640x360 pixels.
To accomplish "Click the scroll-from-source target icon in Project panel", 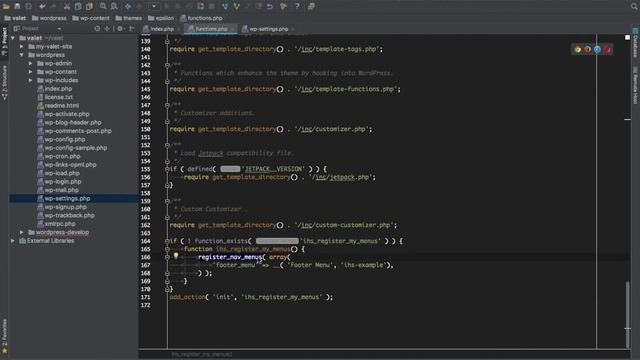I will (97, 29).
